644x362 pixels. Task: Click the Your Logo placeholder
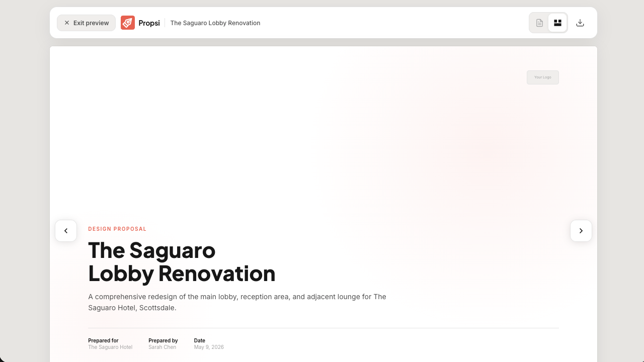pyautogui.click(x=543, y=77)
